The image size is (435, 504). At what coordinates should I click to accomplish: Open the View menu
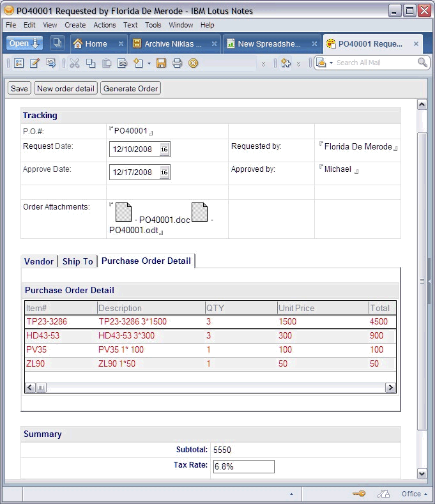pyautogui.click(x=50, y=25)
